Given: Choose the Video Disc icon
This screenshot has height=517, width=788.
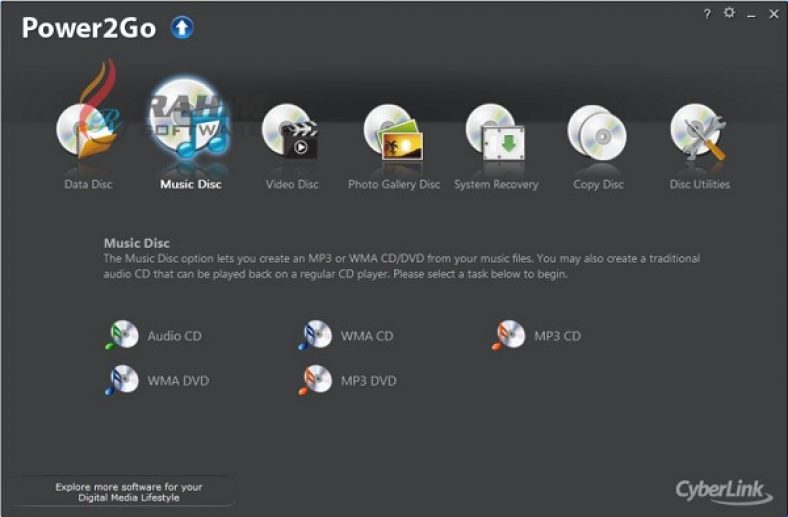Looking at the screenshot, I should (290, 132).
